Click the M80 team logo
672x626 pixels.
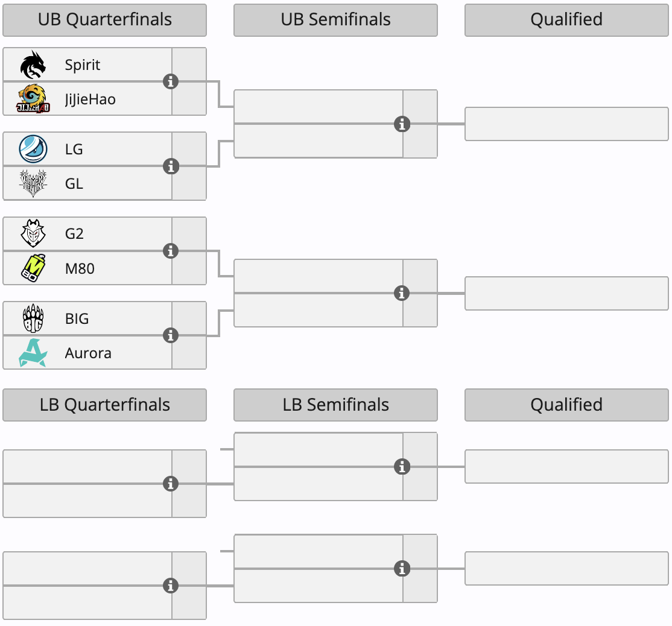33,268
